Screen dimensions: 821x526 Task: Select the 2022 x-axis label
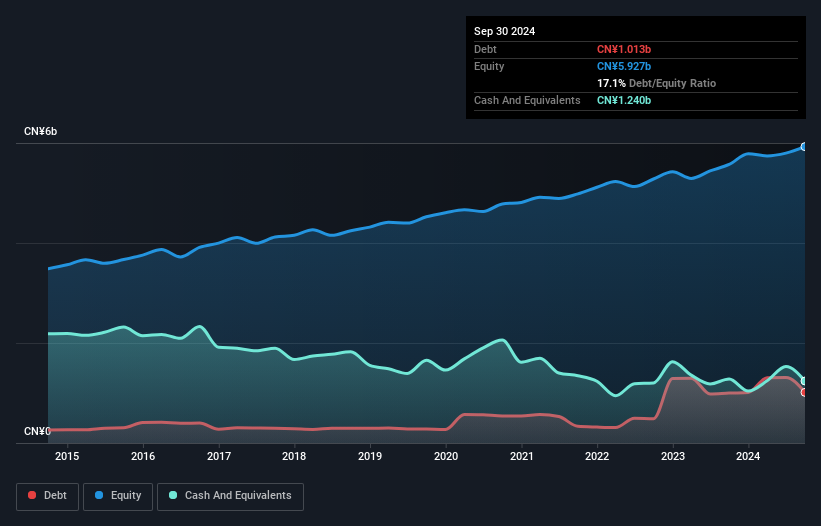(597, 456)
